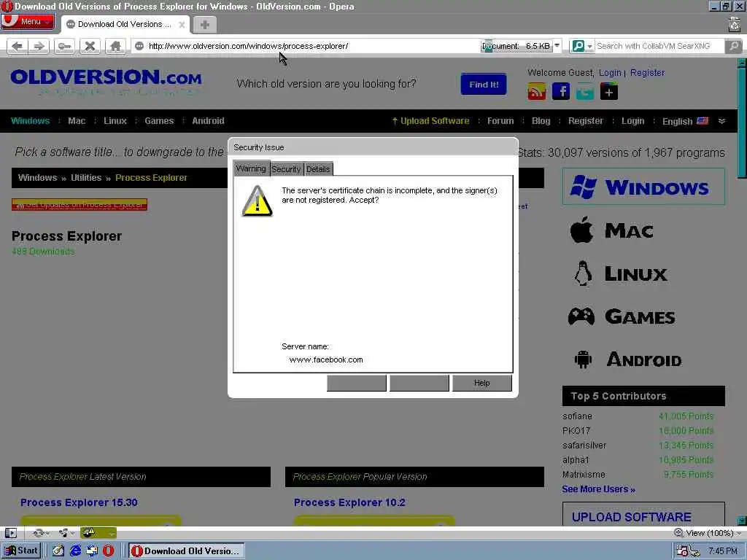747x560 pixels.
Task: Click Upload Software in nav bar
Action: [430, 121]
